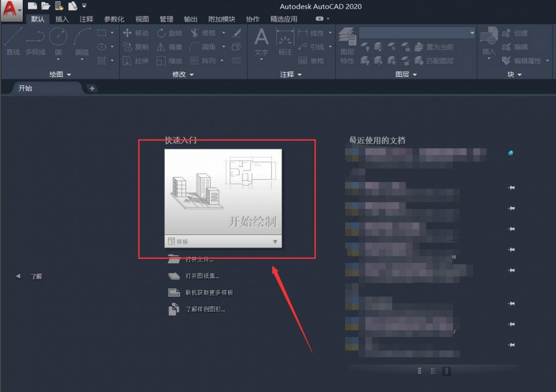Switch to the 插入 ribbon tab
556x392 pixels.
click(62, 19)
